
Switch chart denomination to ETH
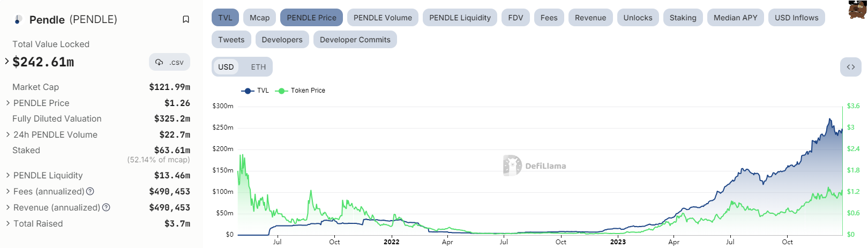pyautogui.click(x=258, y=67)
